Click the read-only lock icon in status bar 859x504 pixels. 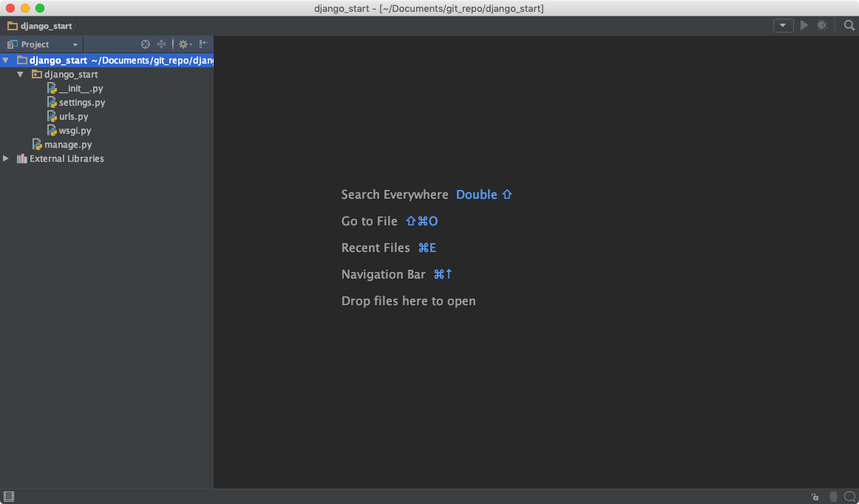815,497
